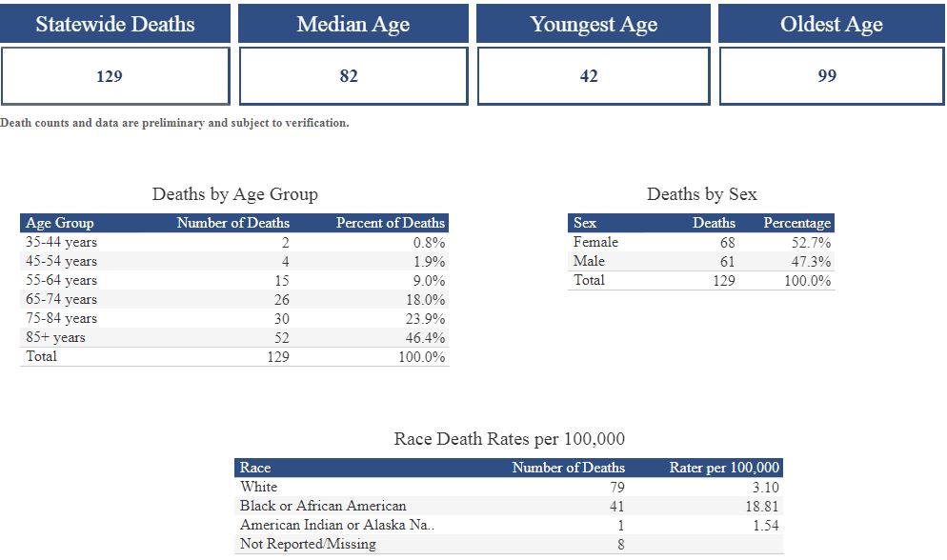This screenshot has width=947, height=560.
Task: Click the median age value 82
Action: pyautogui.click(x=349, y=76)
